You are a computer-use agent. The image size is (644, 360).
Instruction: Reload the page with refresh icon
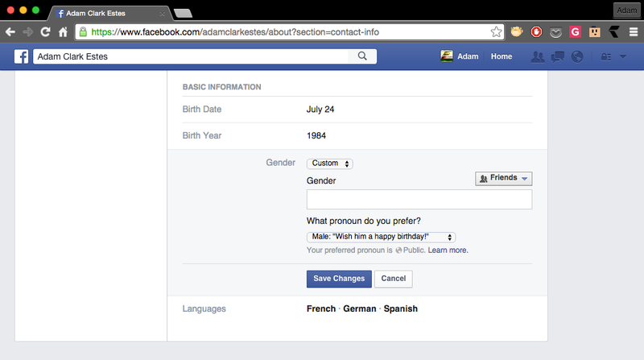coord(45,32)
